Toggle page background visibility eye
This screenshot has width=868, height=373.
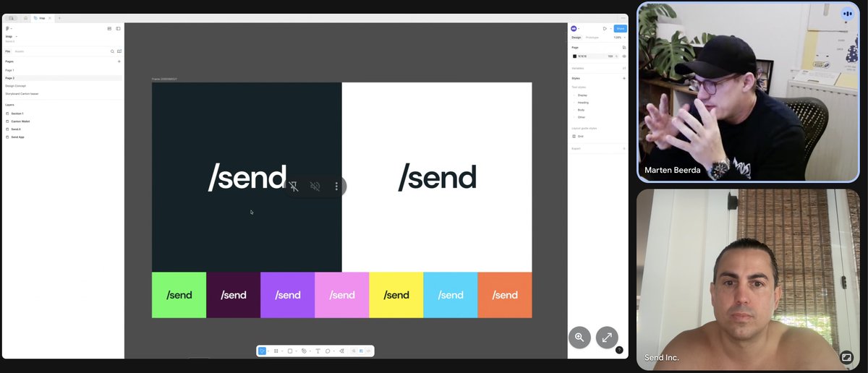[x=624, y=56]
